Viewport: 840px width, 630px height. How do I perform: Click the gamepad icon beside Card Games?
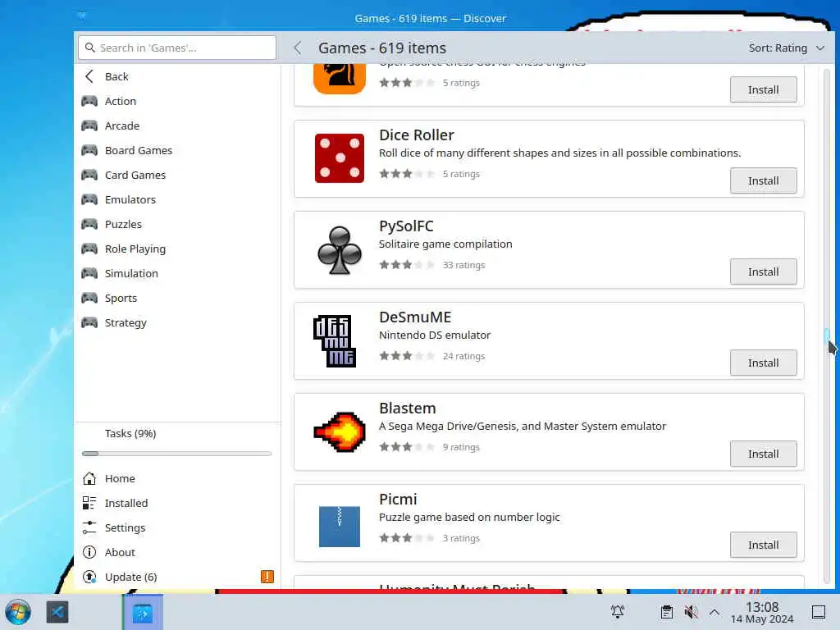[x=89, y=176]
